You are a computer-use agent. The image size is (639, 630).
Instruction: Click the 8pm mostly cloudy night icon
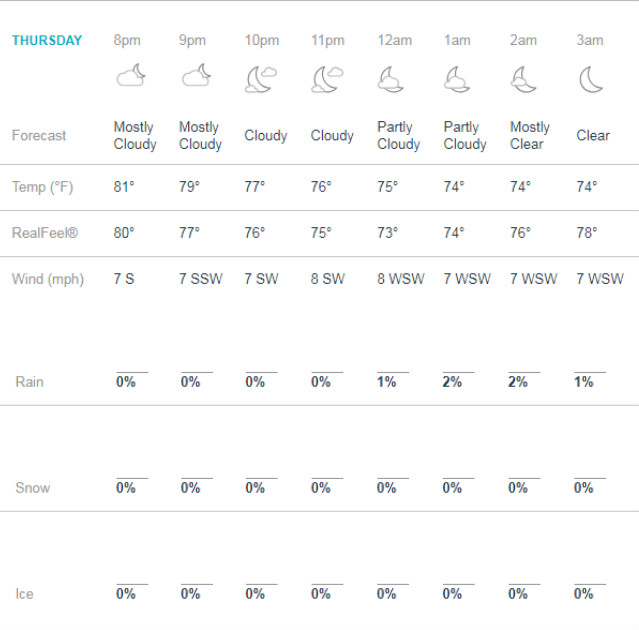[131, 75]
